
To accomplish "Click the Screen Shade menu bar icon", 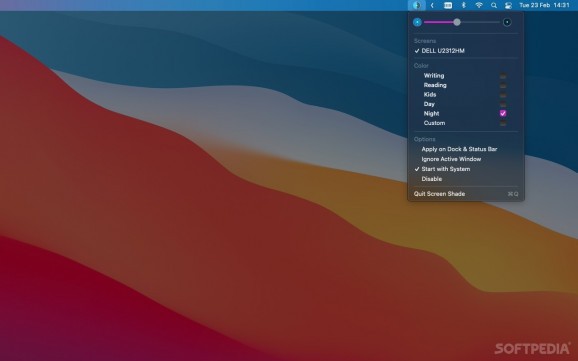I will (417, 5).
